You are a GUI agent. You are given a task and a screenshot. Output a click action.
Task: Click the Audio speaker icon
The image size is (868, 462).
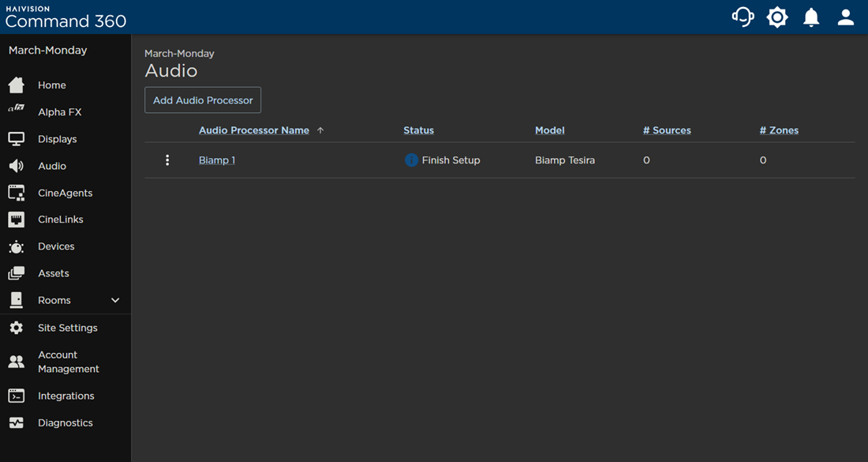pos(16,166)
